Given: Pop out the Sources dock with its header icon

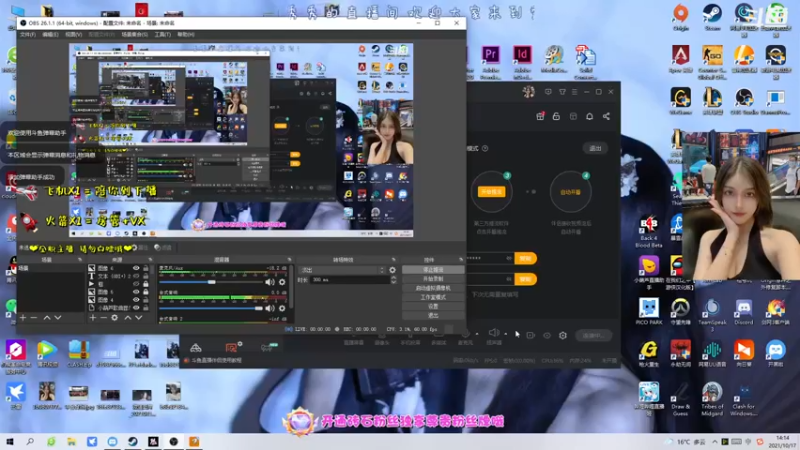Looking at the screenshot, I should (x=150, y=260).
